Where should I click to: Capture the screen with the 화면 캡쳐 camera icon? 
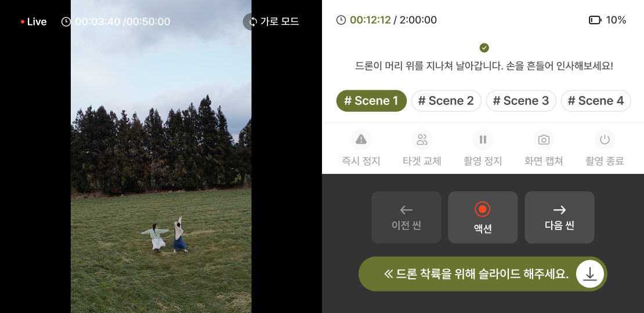coord(544,140)
